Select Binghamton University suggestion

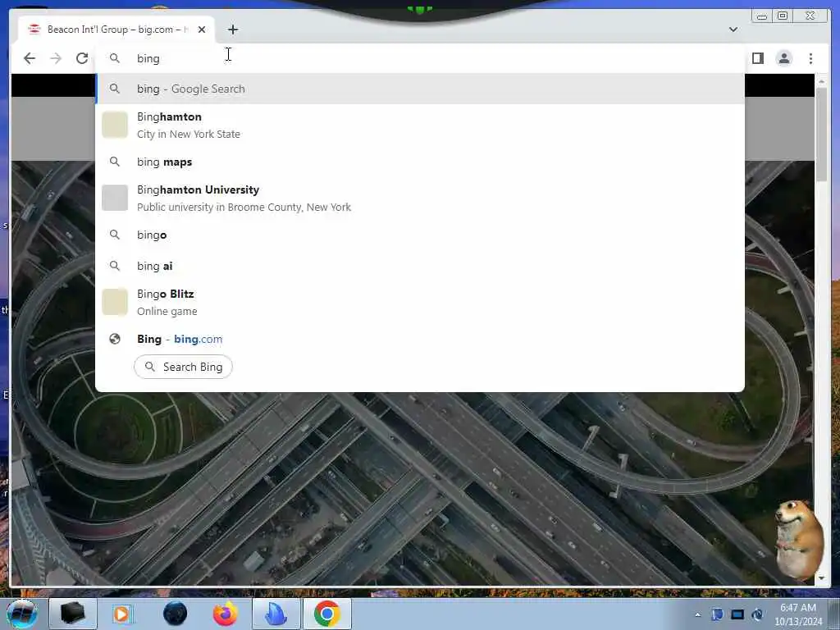(420, 199)
